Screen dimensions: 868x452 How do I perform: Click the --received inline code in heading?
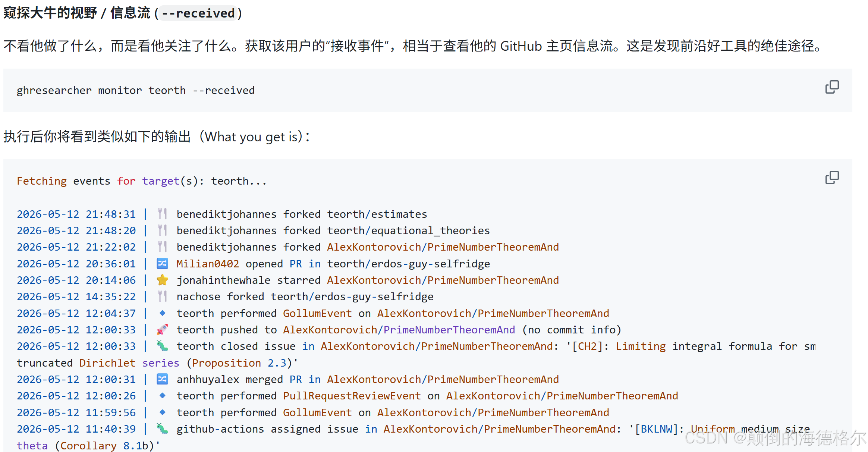point(198,13)
